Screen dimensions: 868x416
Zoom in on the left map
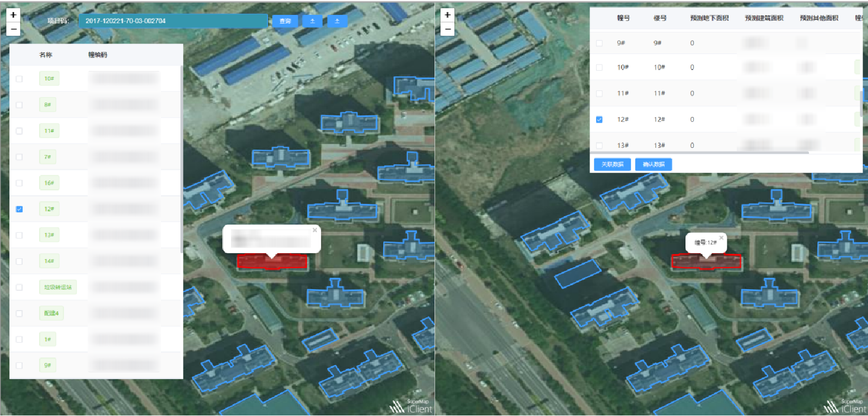coord(13,15)
